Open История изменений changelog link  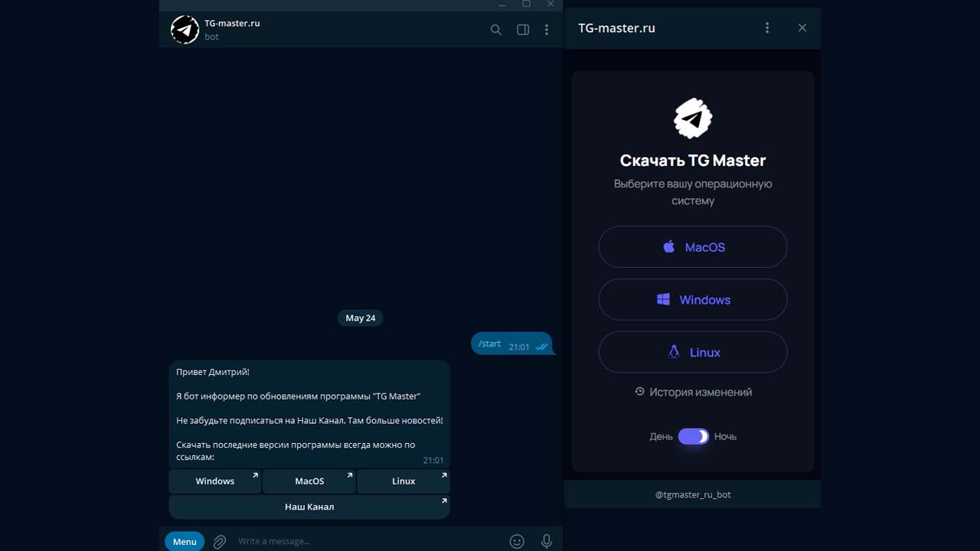(693, 392)
